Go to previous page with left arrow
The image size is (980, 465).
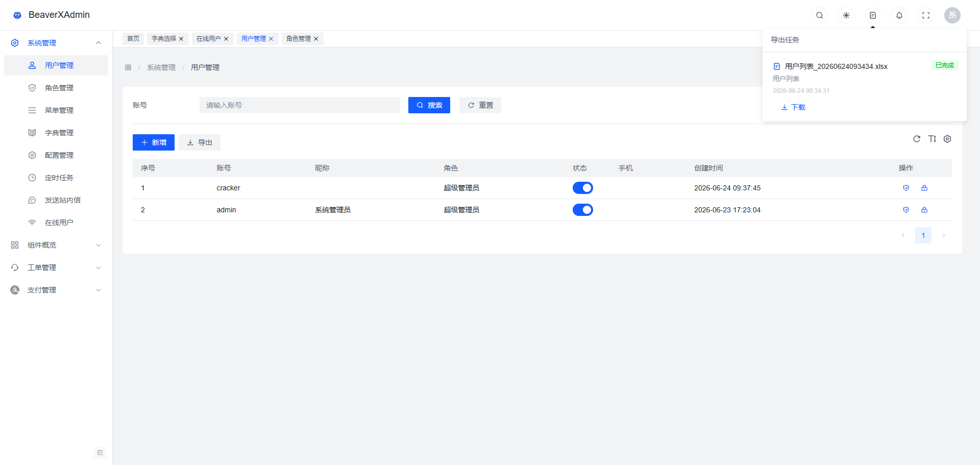coord(903,235)
